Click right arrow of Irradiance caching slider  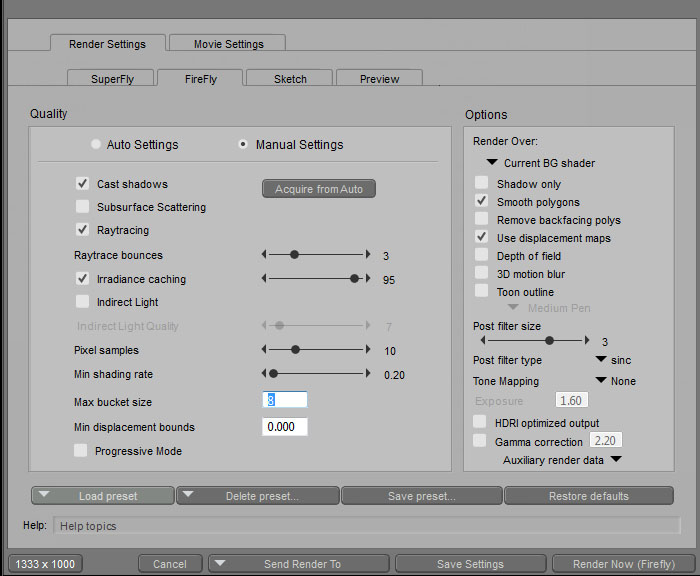pos(366,279)
